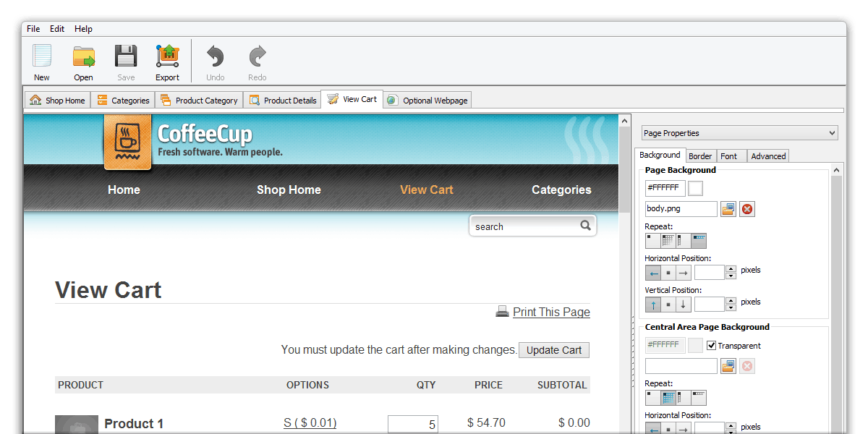Click the S ( $ 0.01) option link
The width and height of the screenshot is (868, 434).
point(310,422)
